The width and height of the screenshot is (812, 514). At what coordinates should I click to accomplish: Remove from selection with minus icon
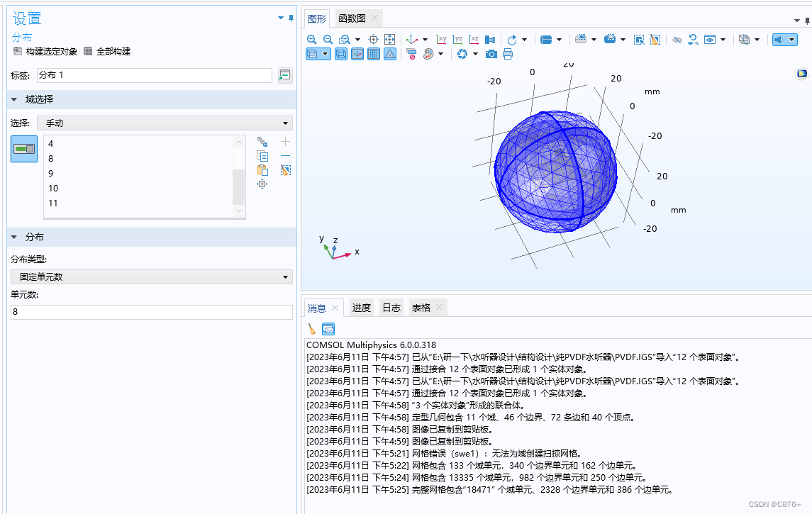(x=285, y=156)
